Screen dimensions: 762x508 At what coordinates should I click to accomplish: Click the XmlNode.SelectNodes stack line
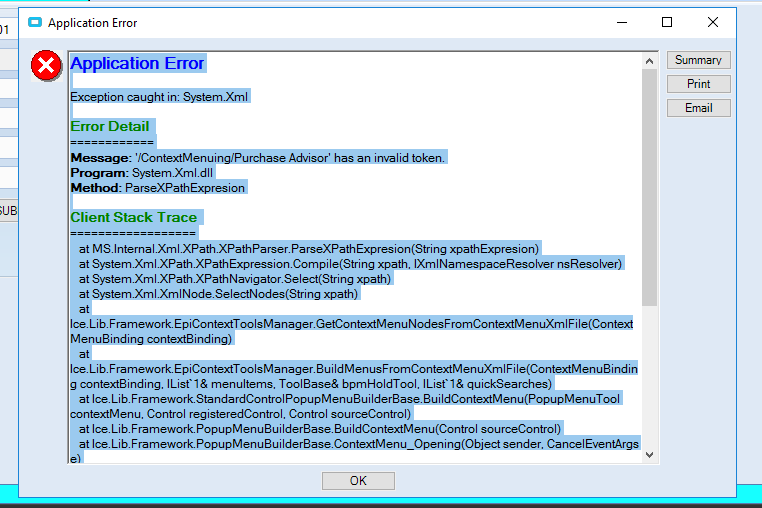coord(218,294)
